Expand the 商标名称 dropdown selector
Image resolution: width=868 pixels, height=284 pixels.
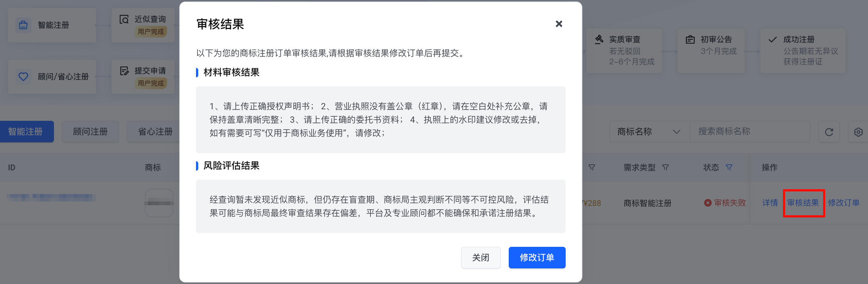click(x=649, y=132)
